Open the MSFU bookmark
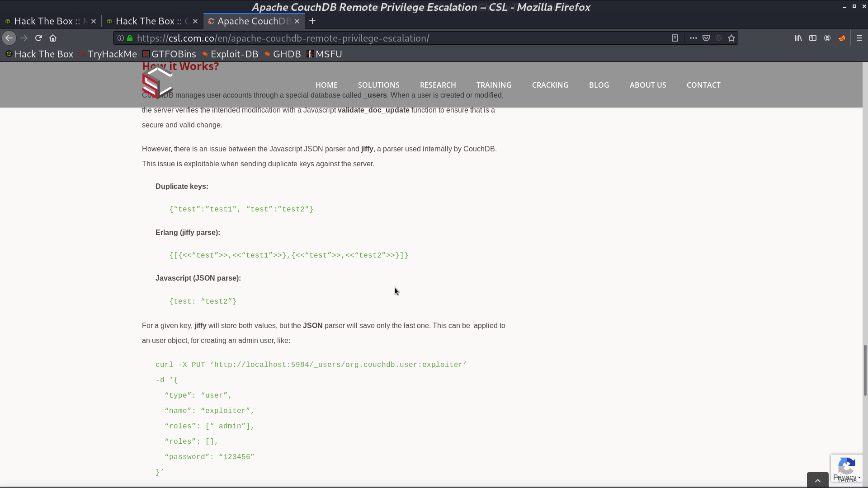Image resolution: width=868 pixels, height=488 pixels. (324, 54)
